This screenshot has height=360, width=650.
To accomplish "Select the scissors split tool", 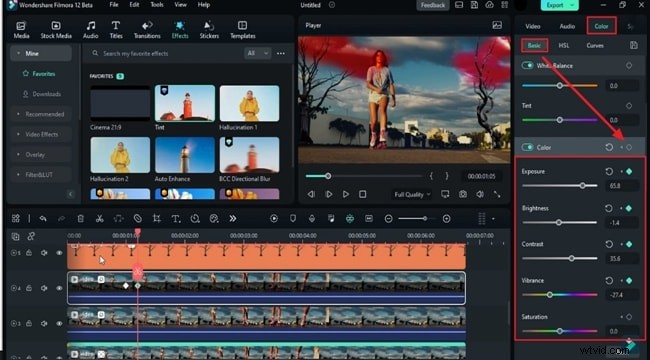I will click(x=99, y=219).
